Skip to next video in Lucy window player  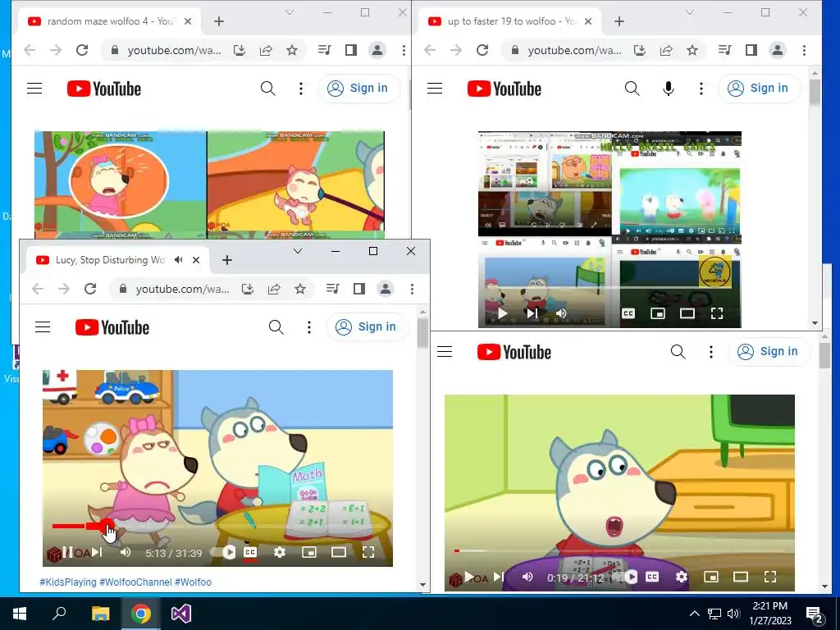(97, 552)
